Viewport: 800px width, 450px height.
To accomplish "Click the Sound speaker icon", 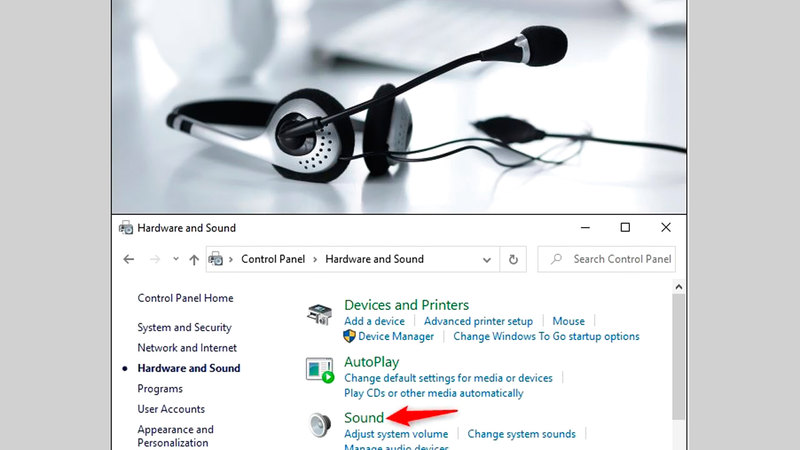I will (319, 424).
